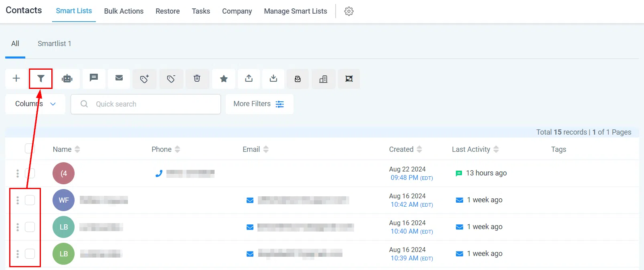Click the phone icon in first row
The height and width of the screenshot is (270, 644).
(x=159, y=173)
